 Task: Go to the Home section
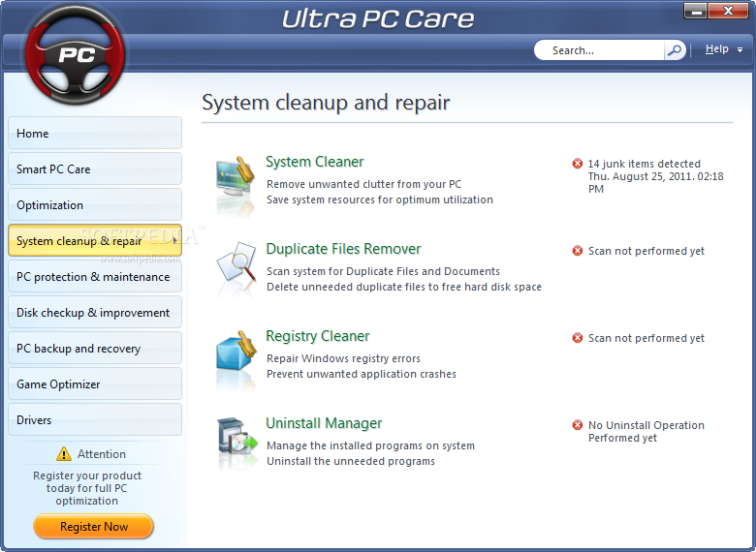point(95,133)
